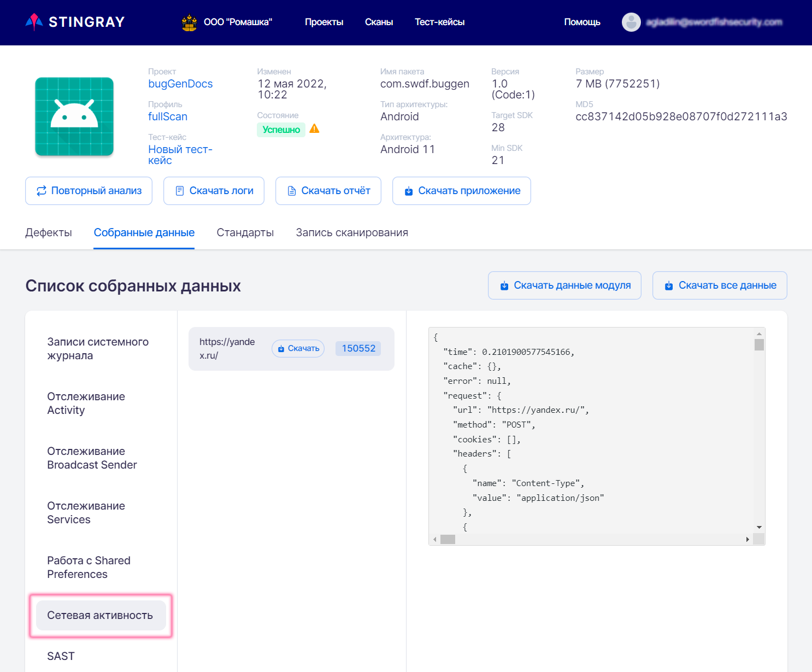Click Скачать данные модуля button
Viewport: 812px width, 672px height.
point(564,285)
